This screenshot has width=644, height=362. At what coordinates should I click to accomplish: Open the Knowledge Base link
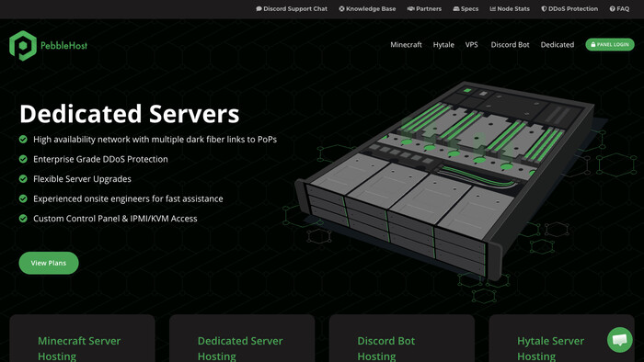[367, 8]
